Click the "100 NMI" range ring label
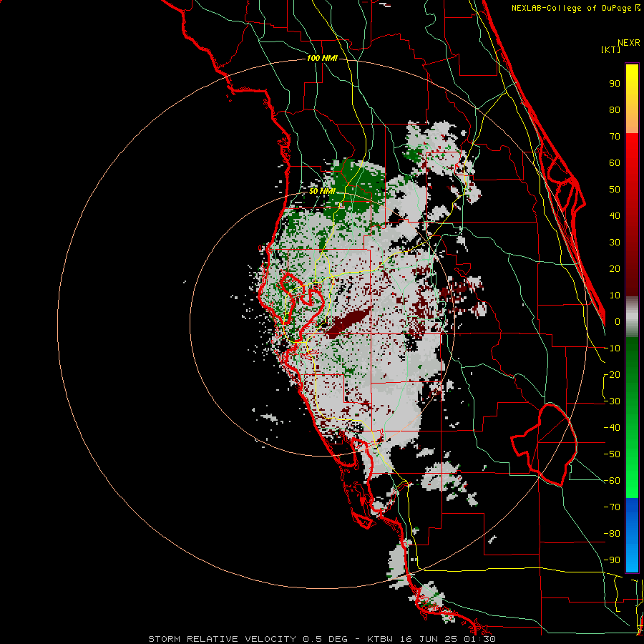The width and height of the screenshot is (644, 644). [322, 59]
